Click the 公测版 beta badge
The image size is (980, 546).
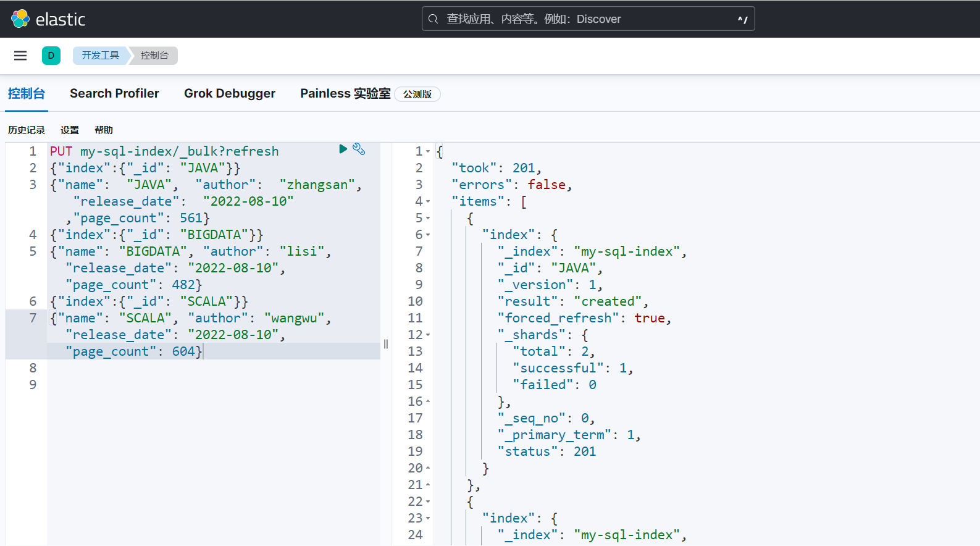(x=417, y=94)
